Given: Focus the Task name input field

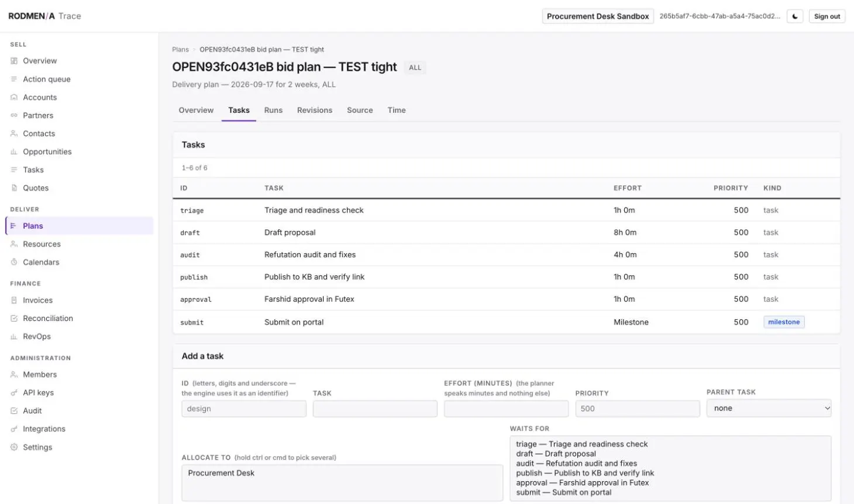Looking at the screenshot, I should coord(375,409).
